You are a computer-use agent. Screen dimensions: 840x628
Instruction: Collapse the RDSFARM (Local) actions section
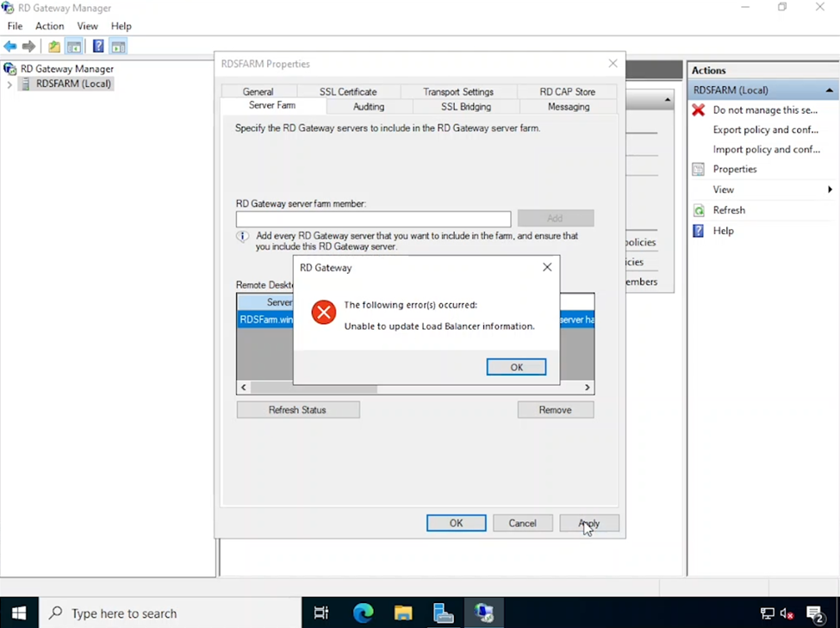829,89
